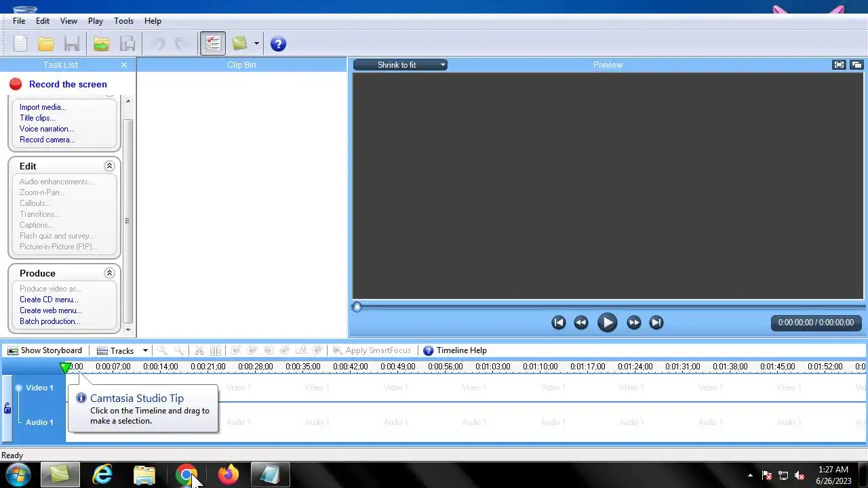Toggle the track lock icon
Image resolution: width=868 pixels, height=488 pixels.
point(7,409)
